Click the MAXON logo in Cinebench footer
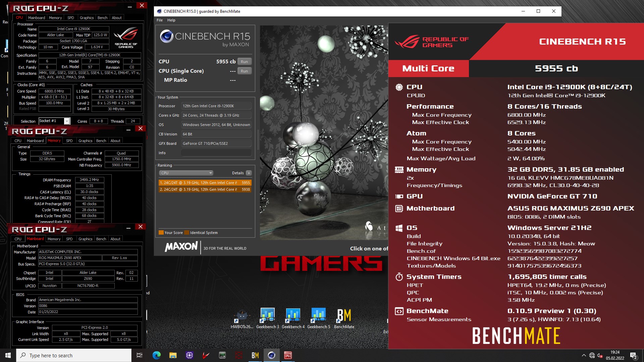Image resolution: width=644 pixels, height=362 pixels. click(181, 247)
